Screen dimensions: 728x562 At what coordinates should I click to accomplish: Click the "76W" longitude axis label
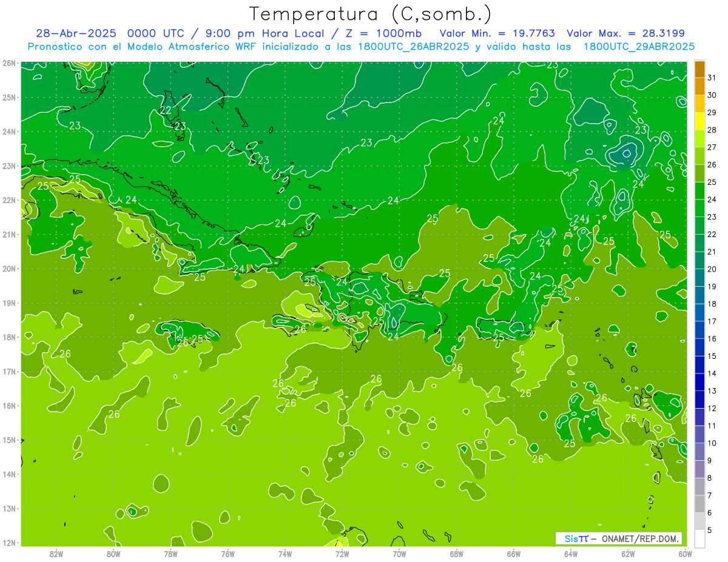(x=228, y=554)
